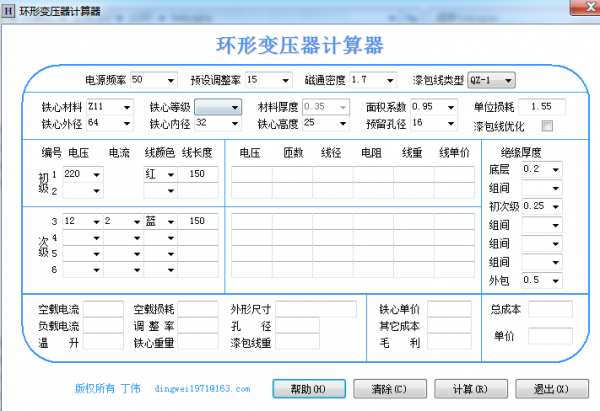Click the 负载电流 output field
Screen dimensions: 600x411
[x=103, y=325]
